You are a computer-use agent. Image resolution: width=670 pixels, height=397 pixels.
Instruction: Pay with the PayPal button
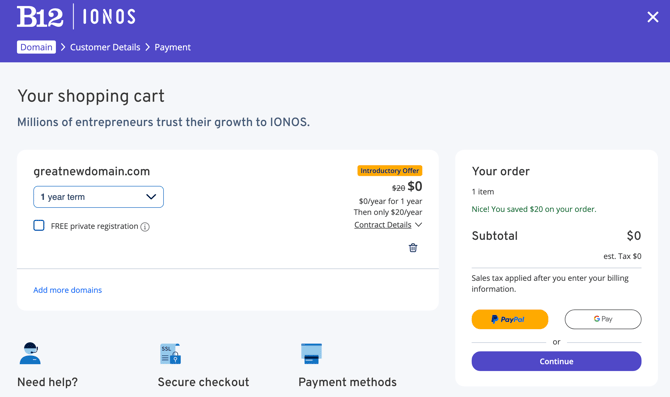[x=510, y=319]
